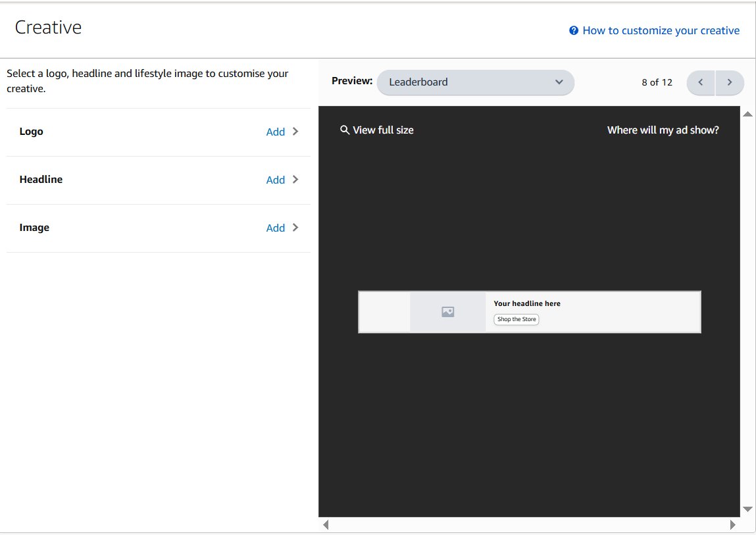
Task: Click the preview scroll left arrow
Action: pyautogui.click(x=325, y=524)
